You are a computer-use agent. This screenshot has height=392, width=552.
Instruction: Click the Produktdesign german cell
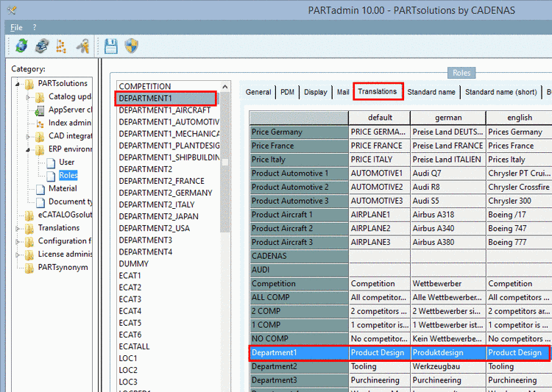448,352
